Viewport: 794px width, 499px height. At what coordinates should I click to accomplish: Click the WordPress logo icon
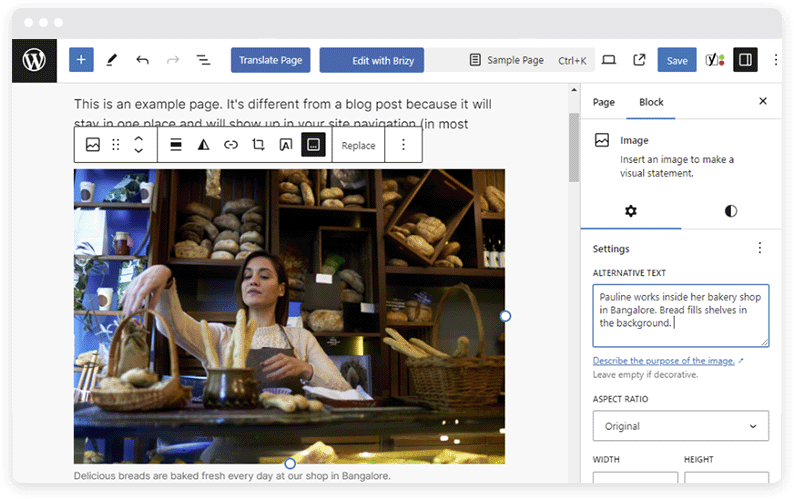[34, 60]
